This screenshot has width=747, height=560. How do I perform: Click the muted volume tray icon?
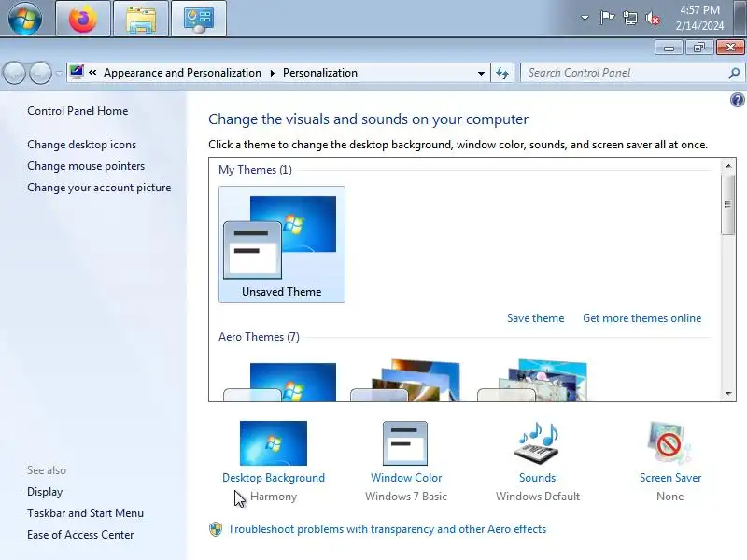[653, 19]
